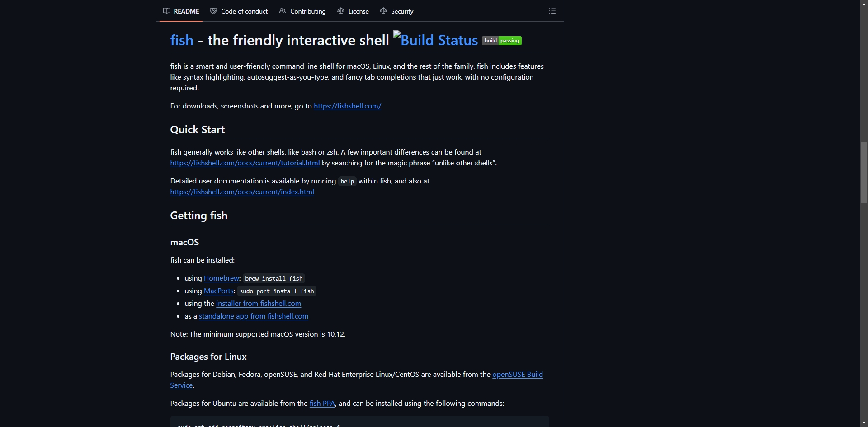Open the docs index.html link

click(x=242, y=192)
